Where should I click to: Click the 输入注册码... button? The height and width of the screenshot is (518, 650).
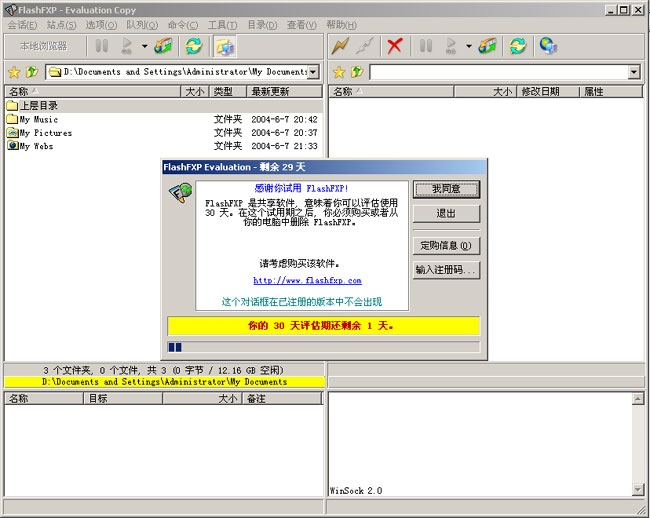click(446, 270)
